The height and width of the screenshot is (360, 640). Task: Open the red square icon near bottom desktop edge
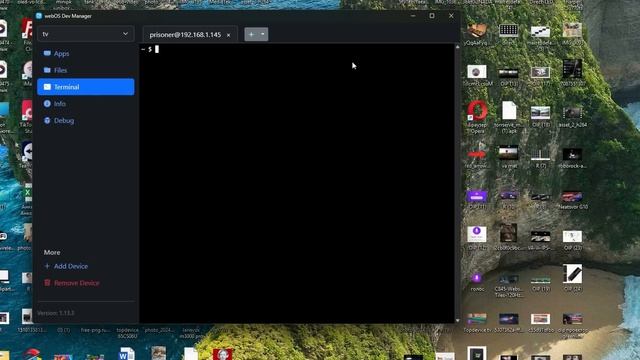(x=222, y=354)
